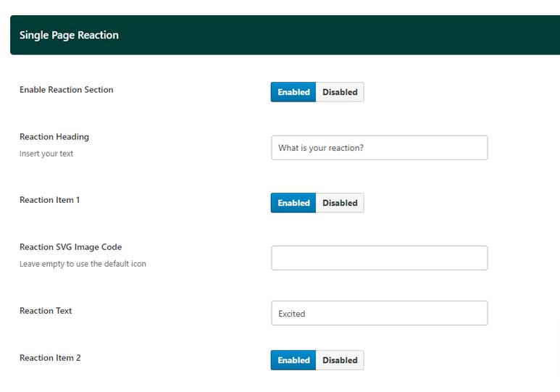Disable the Reaction Section
Screen dimensions: 560x392
[340, 92]
